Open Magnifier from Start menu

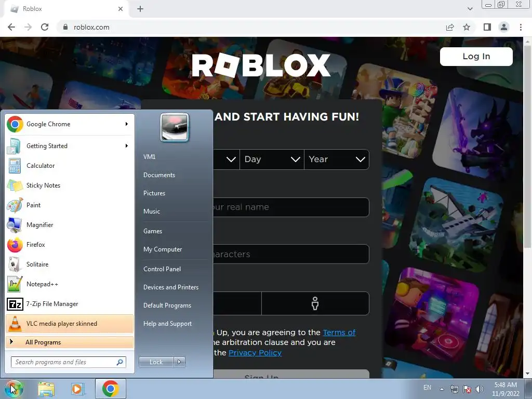[70, 224]
